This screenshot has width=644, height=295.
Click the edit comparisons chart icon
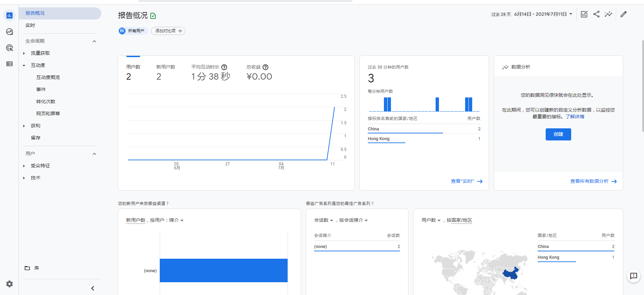click(584, 14)
